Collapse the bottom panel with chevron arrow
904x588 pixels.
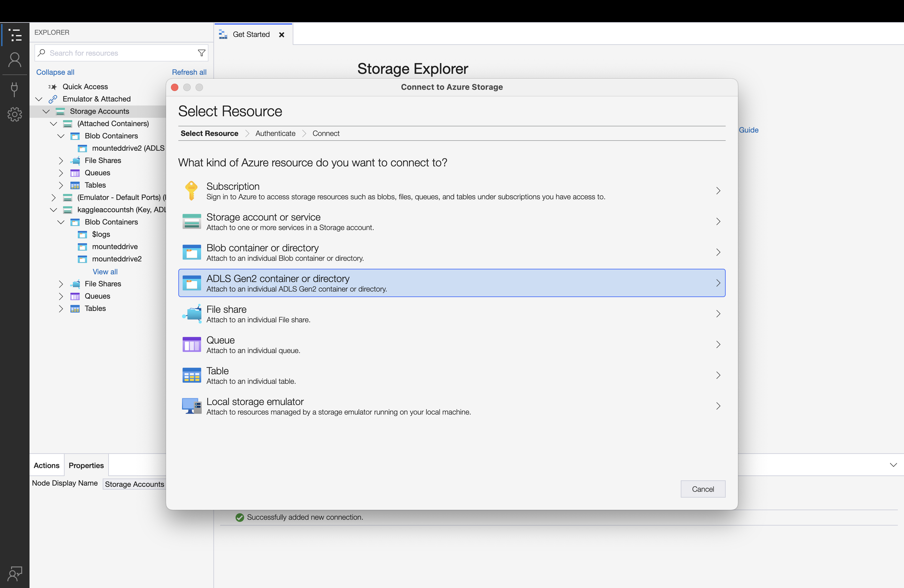(x=893, y=465)
